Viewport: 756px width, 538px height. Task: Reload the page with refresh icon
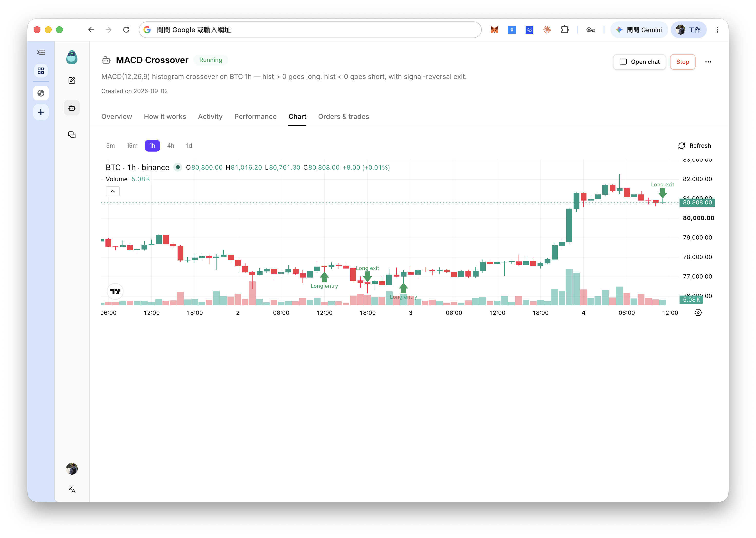click(x=126, y=30)
